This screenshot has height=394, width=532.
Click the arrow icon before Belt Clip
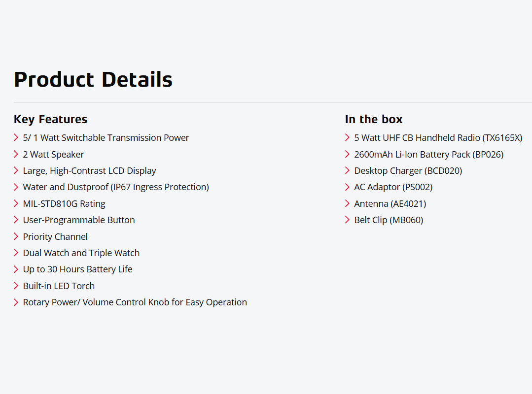(x=348, y=220)
